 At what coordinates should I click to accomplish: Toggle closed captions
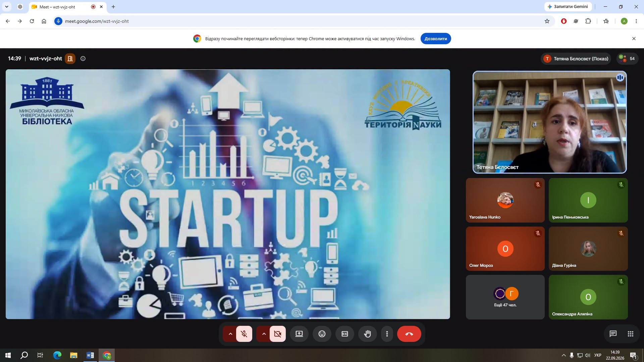345,334
